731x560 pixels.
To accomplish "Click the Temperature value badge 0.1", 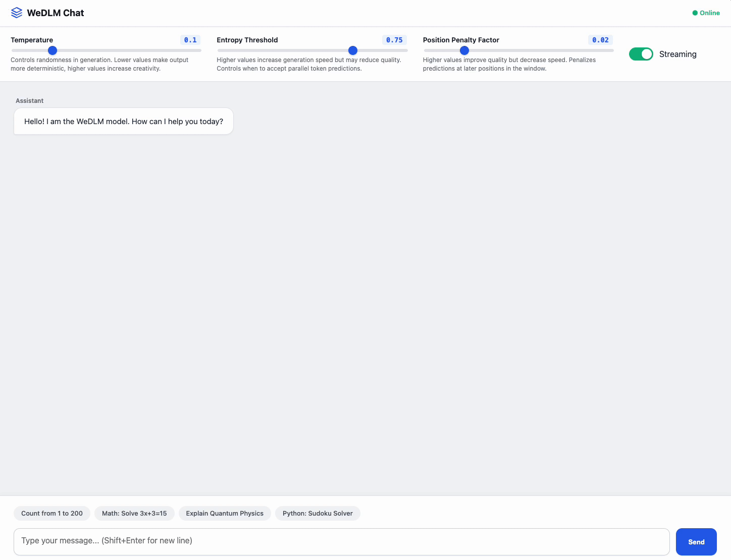I will tap(190, 40).
